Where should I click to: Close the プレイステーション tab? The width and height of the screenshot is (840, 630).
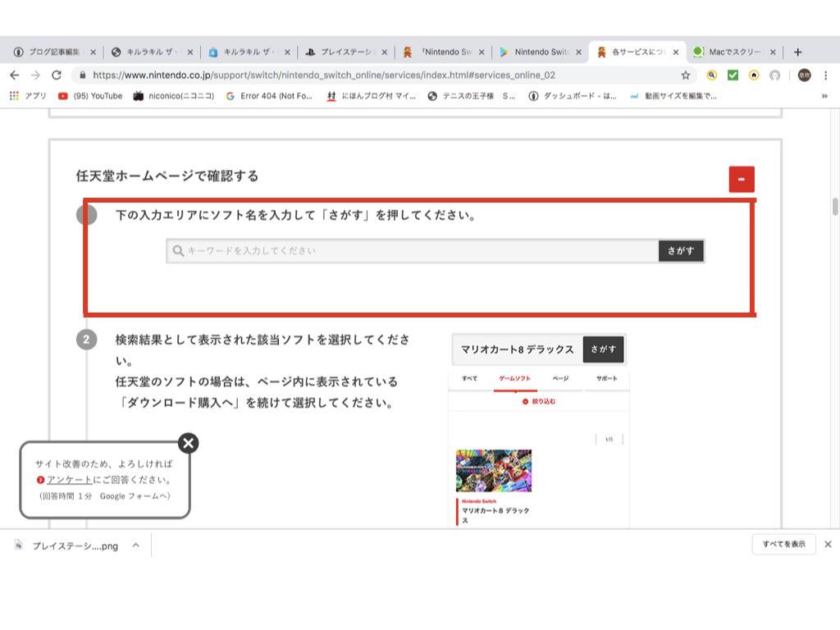coord(384,52)
